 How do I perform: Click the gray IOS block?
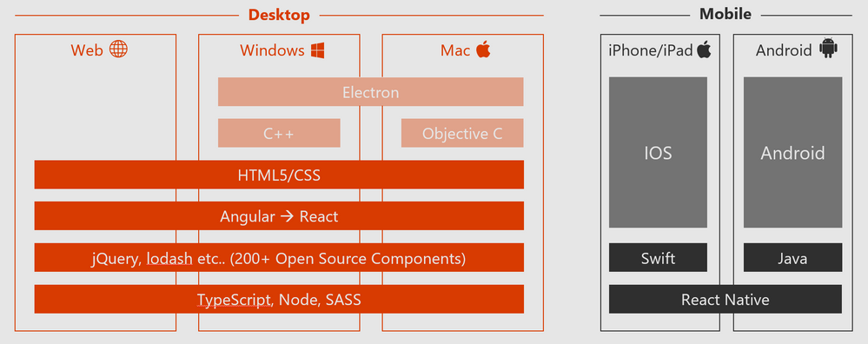coord(659,152)
